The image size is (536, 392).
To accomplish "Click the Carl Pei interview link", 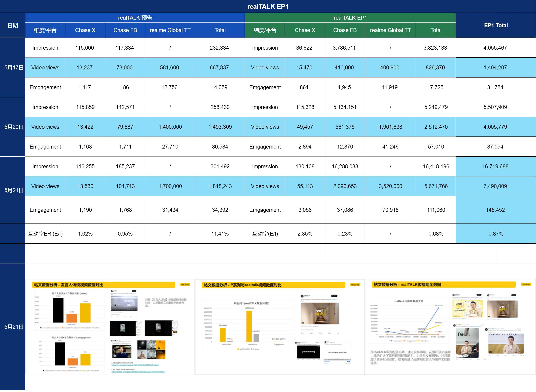I will pos(138,372).
